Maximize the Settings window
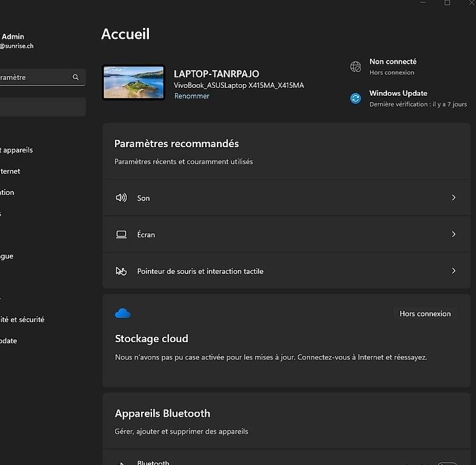 tap(447, 2)
